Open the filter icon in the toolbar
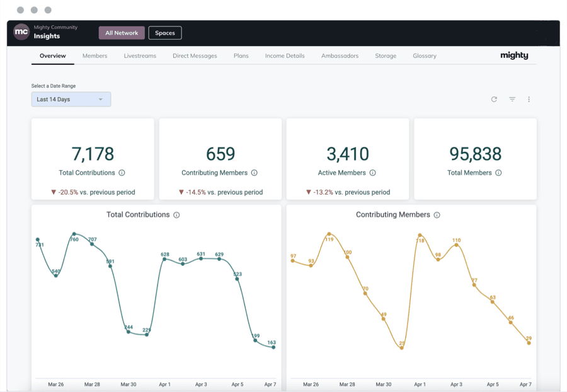 pos(512,100)
